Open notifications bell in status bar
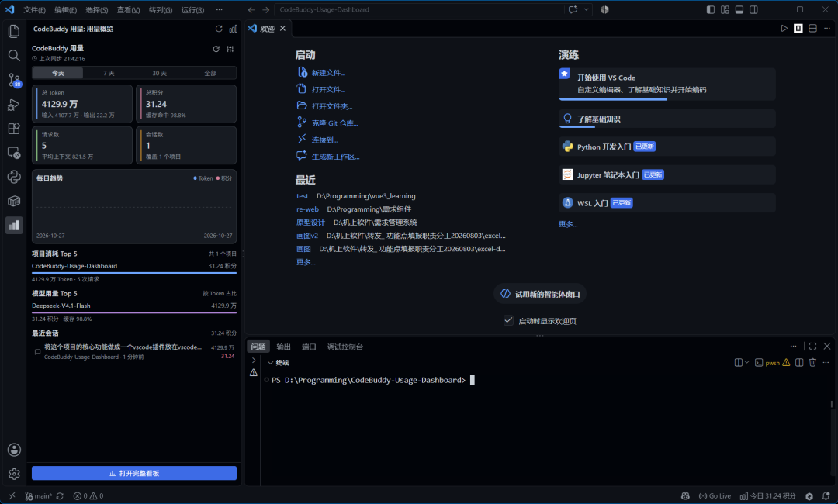The image size is (838, 504). 826,496
